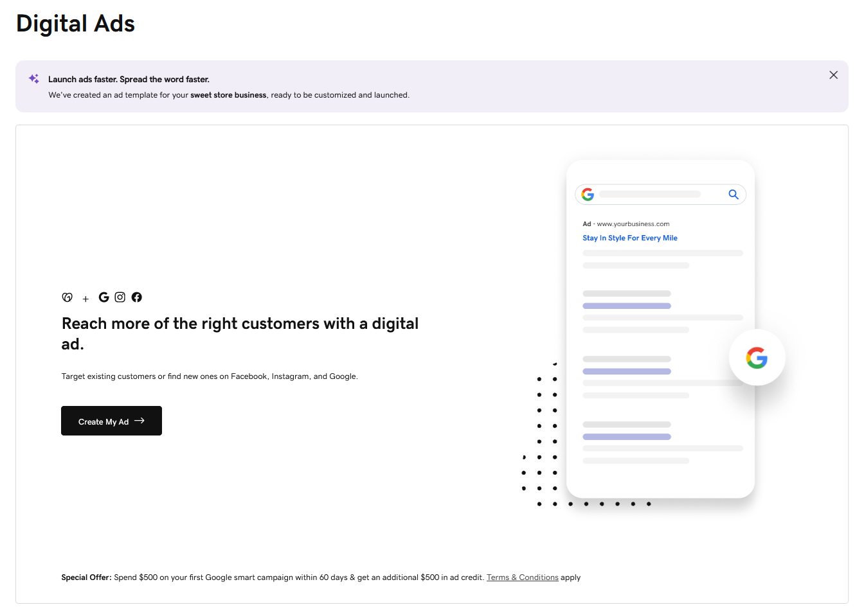
Task: Click the small Google G icon above headline
Action: coord(104,297)
